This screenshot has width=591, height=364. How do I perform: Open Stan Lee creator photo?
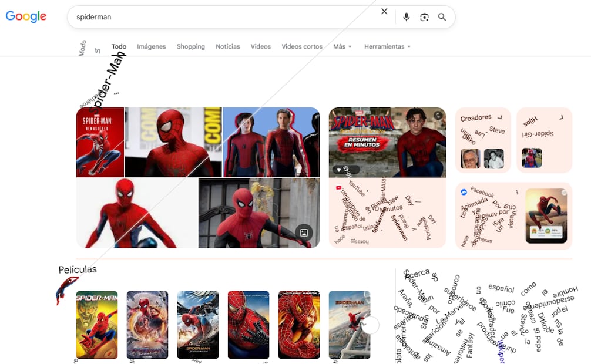pos(471,159)
